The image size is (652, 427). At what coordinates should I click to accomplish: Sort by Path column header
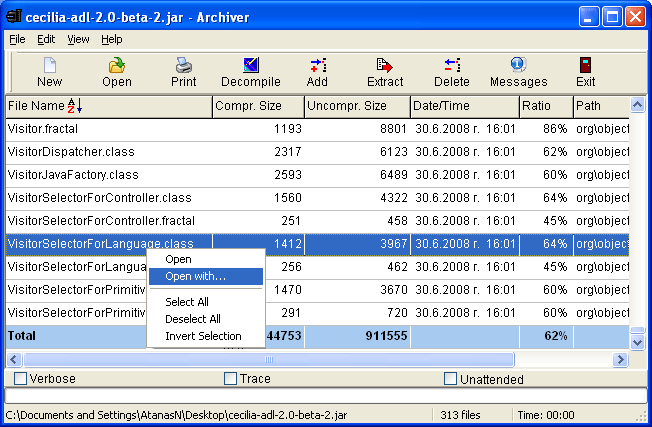point(601,106)
